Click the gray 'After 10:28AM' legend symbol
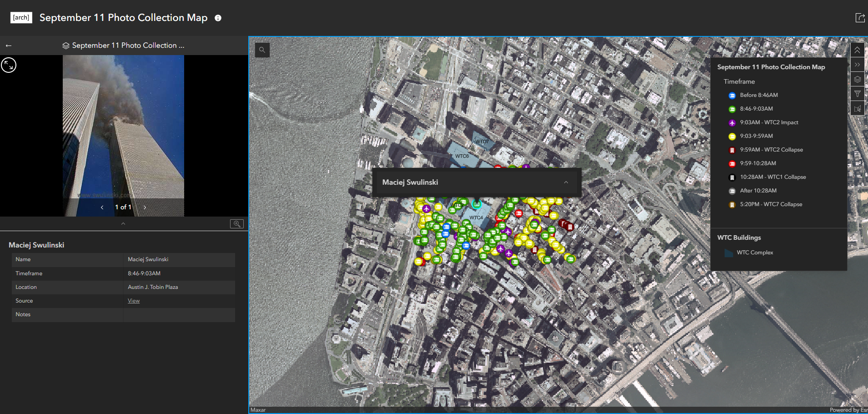This screenshot has width=868, height=414. tap(732, 191)
